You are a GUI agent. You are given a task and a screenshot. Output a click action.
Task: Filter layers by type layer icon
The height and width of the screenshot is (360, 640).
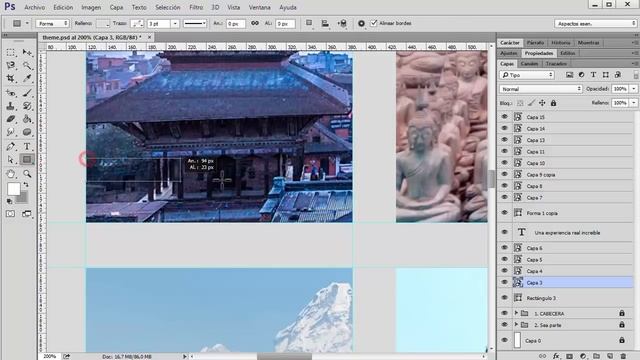(x=593, y=75)
